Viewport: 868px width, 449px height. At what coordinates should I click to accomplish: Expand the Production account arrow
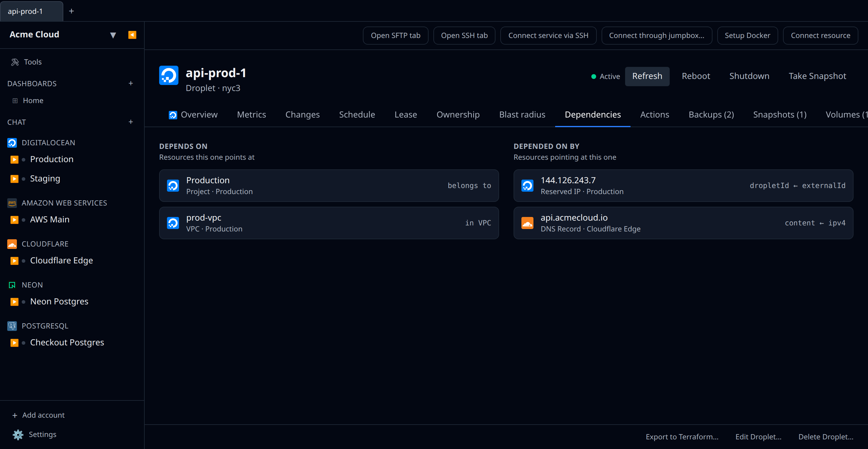(14, 159)
